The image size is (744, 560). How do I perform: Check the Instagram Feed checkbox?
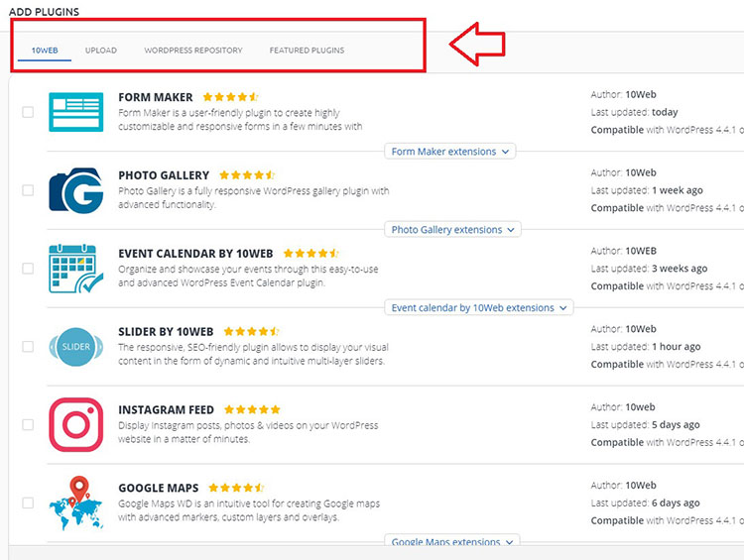(x=28, y=424)
